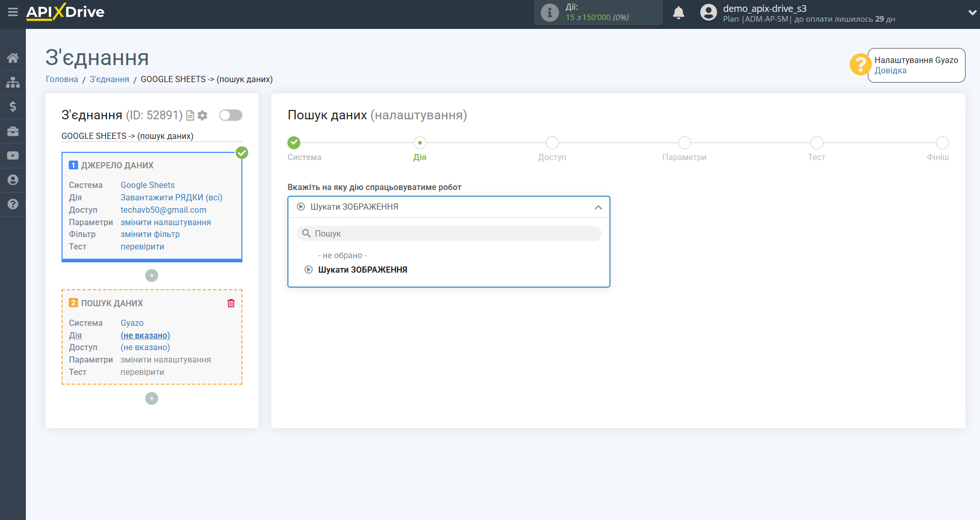
Task: Open the YouTube video tutorials icon
Action: click(12, 155)
